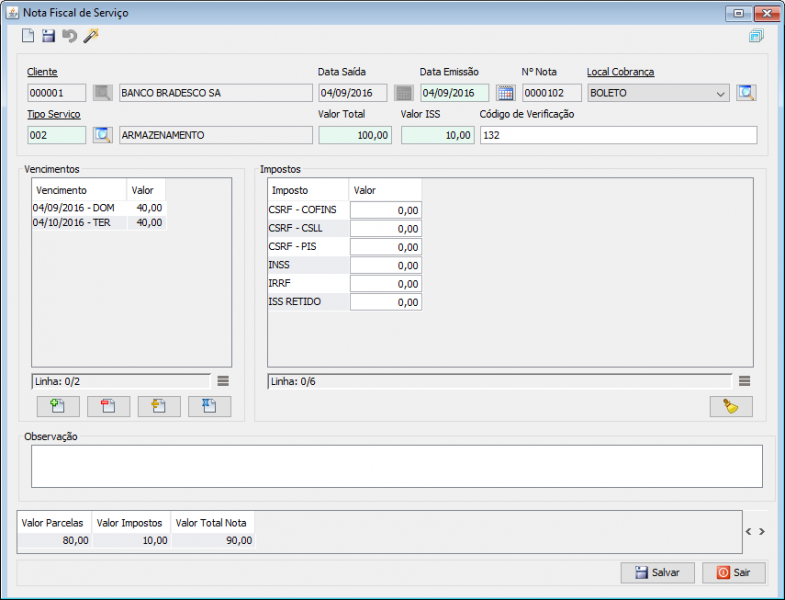Click the floppy disk save toolbar icon
This screenshot has height=600, width=785.
48,36
